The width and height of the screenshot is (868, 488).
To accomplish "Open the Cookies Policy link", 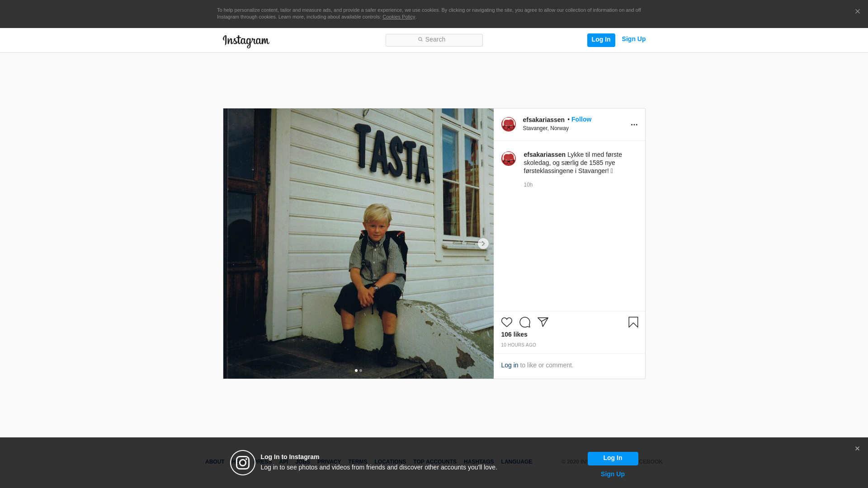I will (x=398, y=17).
